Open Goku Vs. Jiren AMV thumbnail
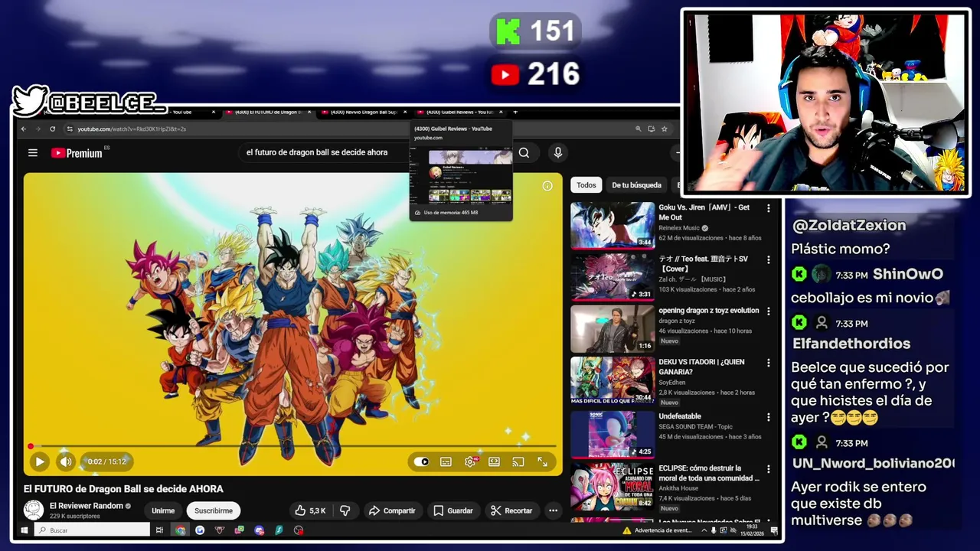Screen dimensions: 980x551 612,225
